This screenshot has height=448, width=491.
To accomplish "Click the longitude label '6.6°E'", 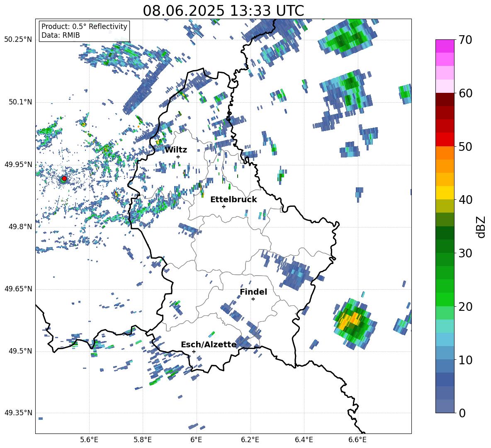I will point(357,440).
